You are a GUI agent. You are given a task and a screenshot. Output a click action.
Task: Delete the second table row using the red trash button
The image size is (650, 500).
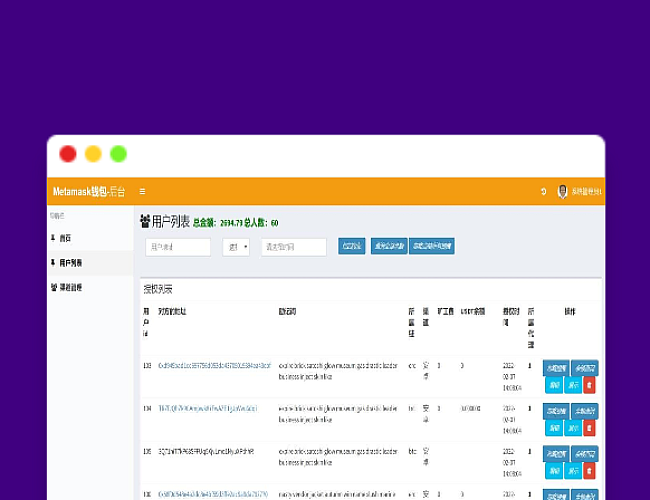[x=589, y=427]
